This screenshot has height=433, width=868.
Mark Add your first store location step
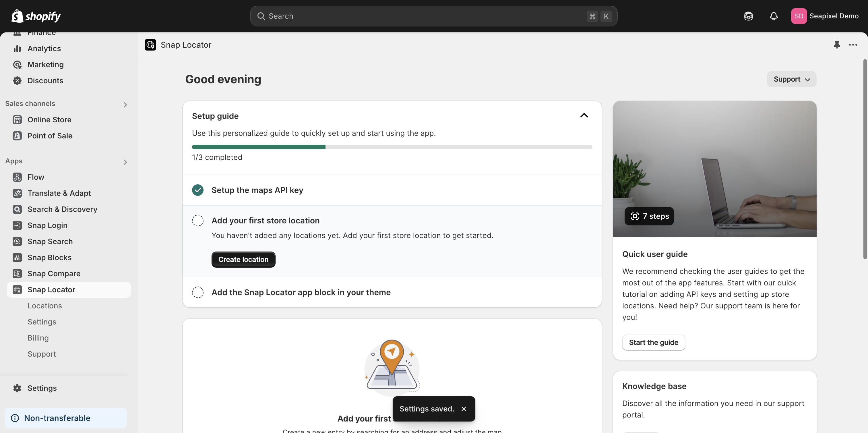pos(198,220)
